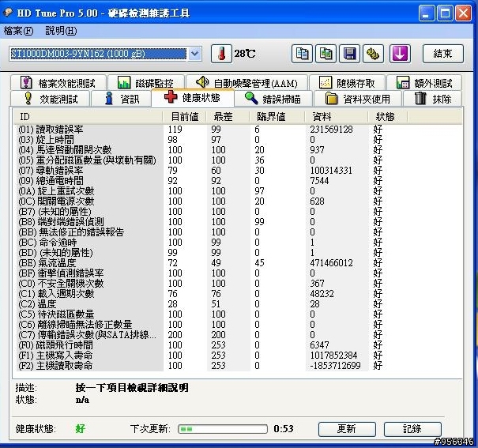The image size is (478, 448).
Task: Select the (F2) 主機讀取壽命 row
Action: (238, 366)
